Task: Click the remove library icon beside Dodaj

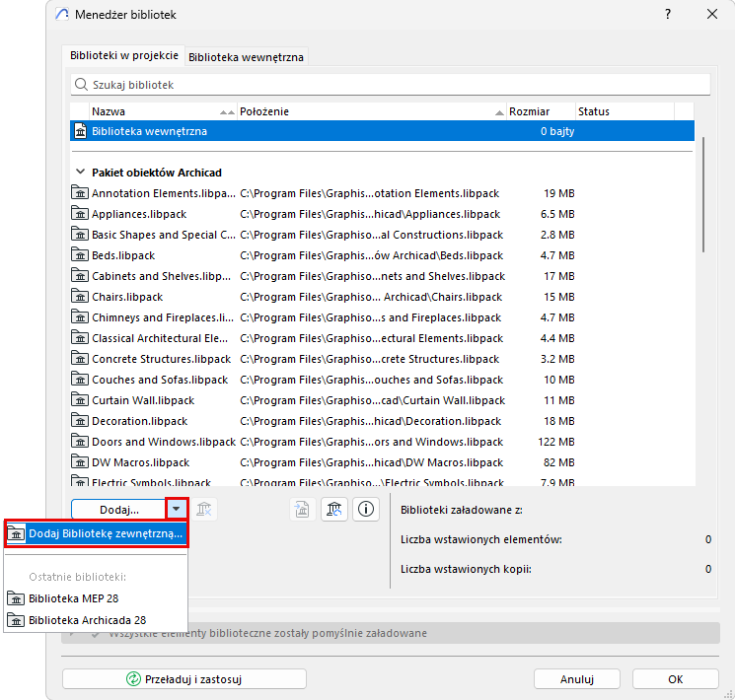Action: tap(204, 510)
